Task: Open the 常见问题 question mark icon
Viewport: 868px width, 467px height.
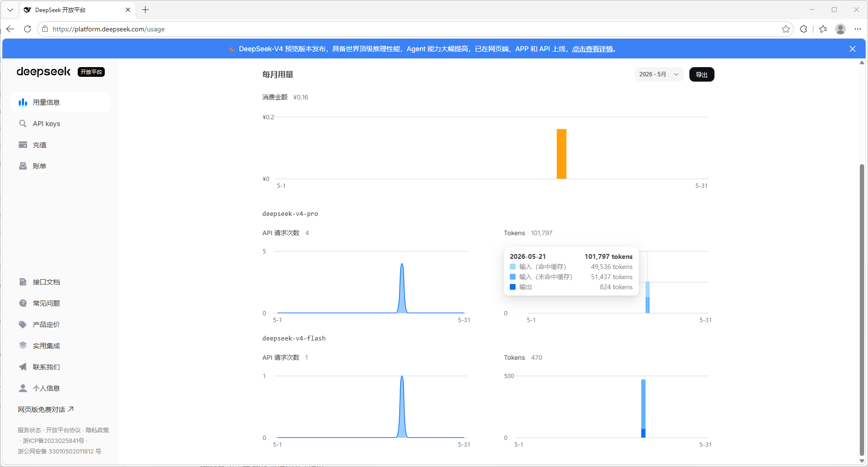Action: pyautogui.click(x=23, y=303)
